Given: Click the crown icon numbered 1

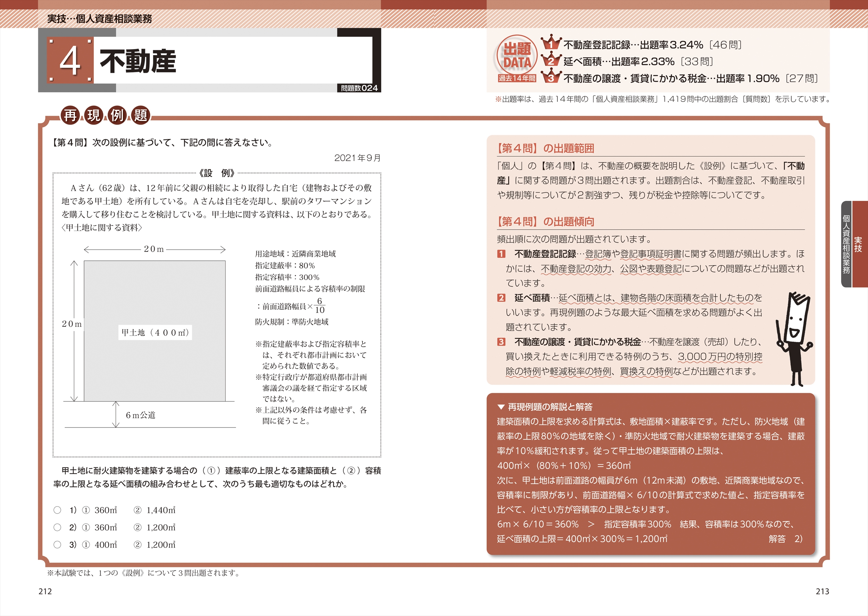Looking at the screenshot, I should (x=551, y=42).
